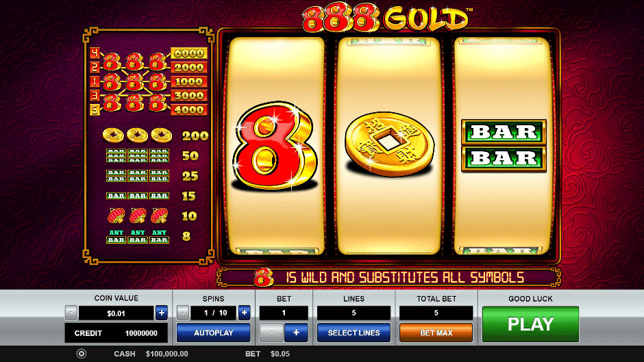Click the coin value $0.01 field
Image resolution: width=644 pixels, height=362 pixels.
(116, 313)
